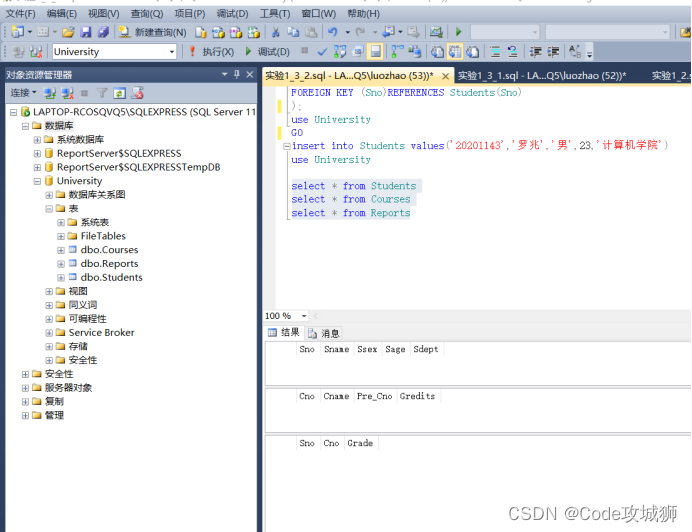692x532 pixels.
Task: Click the 新建查询(N) button
Action: (153, 32)
